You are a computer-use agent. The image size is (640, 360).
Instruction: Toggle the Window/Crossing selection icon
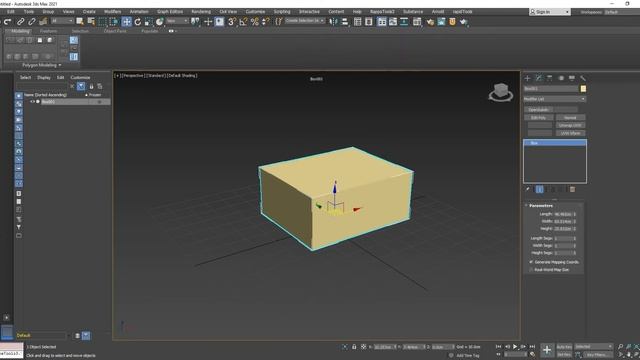(x=114, y=22)
